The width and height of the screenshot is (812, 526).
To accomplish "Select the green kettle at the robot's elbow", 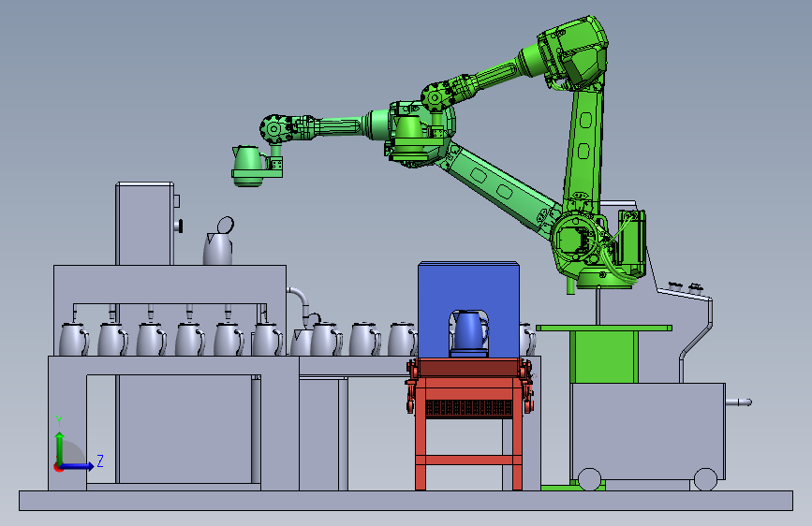I will (x=408, y=137).
